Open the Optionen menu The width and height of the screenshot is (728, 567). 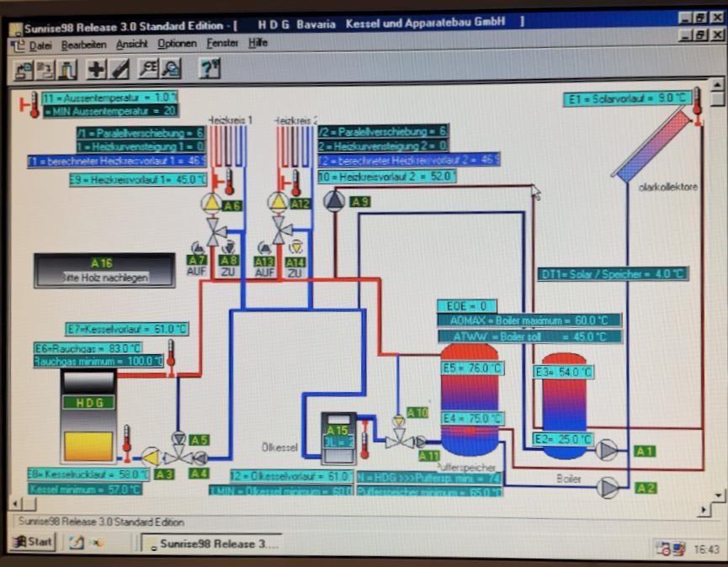point(177,44)
